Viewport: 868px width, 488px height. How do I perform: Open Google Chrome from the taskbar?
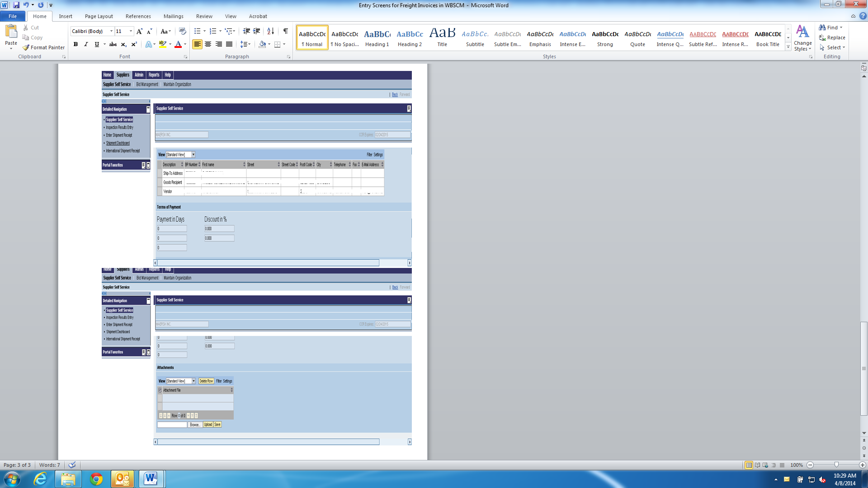[x=96, y=479]
